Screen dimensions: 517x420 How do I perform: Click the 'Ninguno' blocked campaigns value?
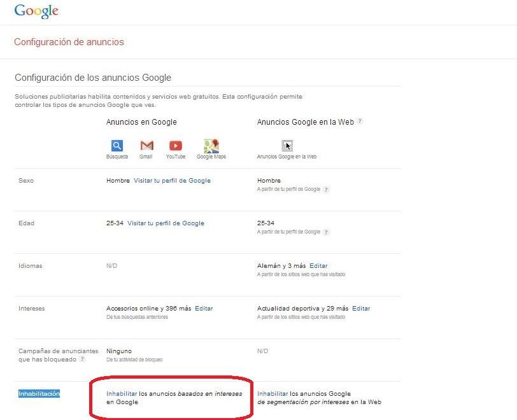[x=119, y=351]
